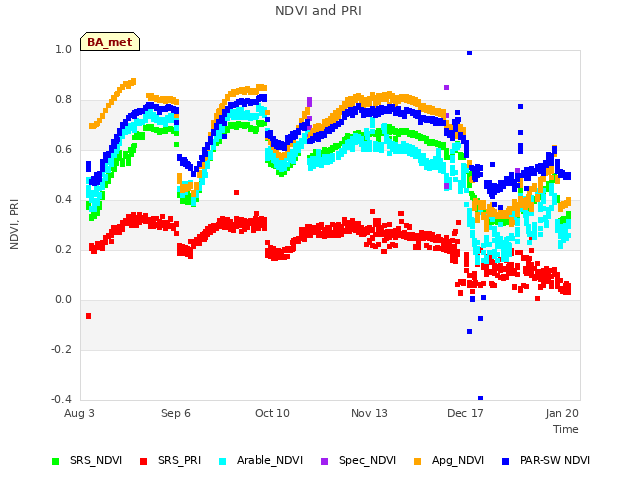Click the Dec 17 x-axis tick label
Screen dimensions: 640x480
click(465, 413)
